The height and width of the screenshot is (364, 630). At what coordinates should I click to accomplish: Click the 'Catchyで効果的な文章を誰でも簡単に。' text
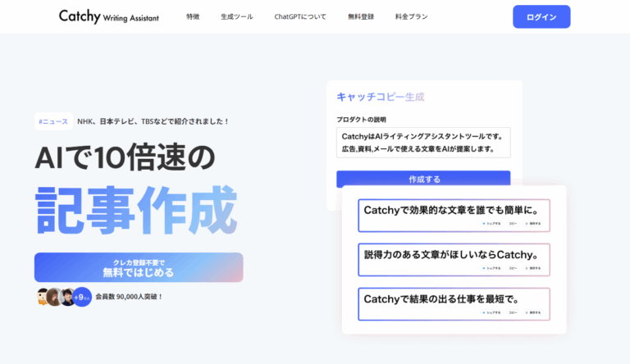pyautogui.click(x=451, y=210)
